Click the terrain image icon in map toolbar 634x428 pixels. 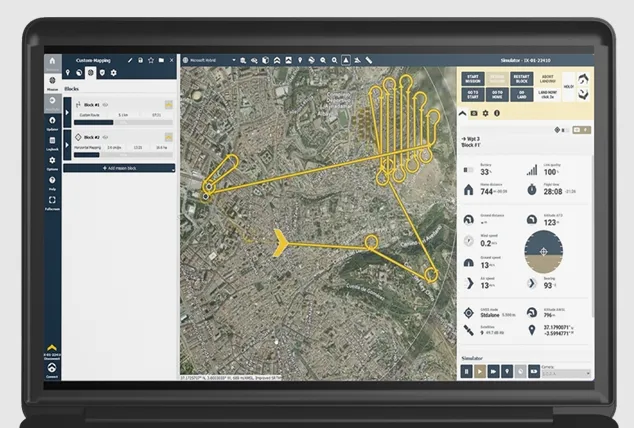click(x=288, y=60)
